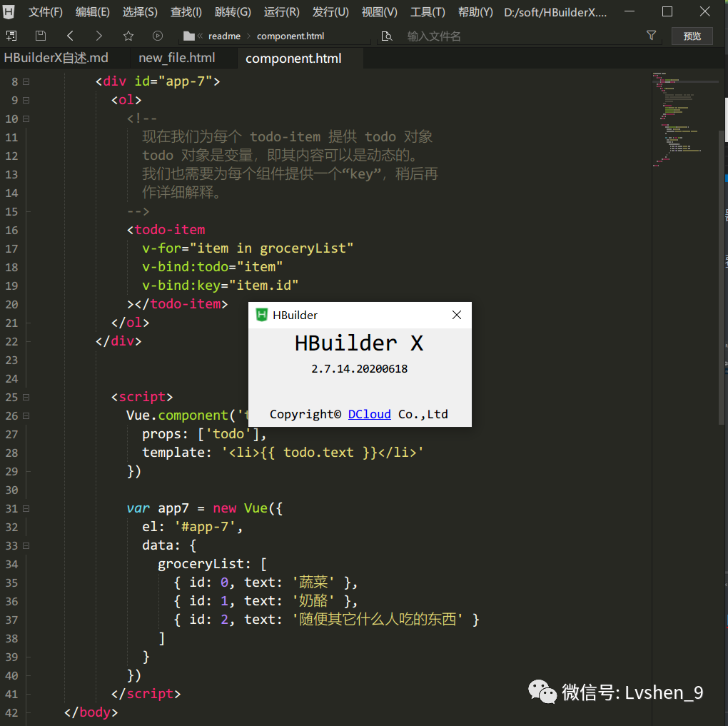Click the template string on line 28
Viewport: 728px width, 726px height.
click(x=322, y=453)
